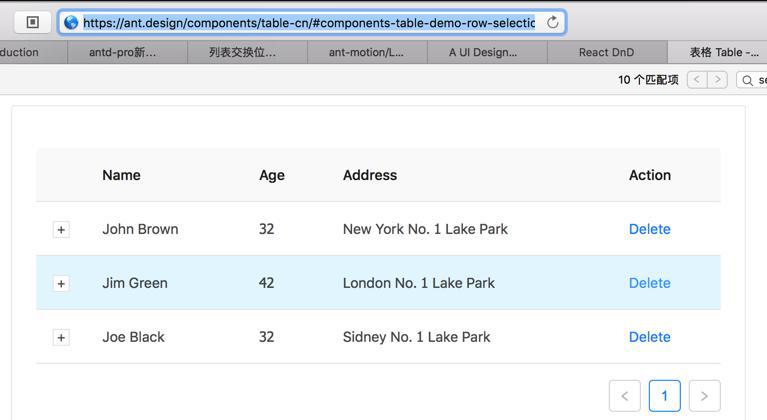
Task: Delete the Jim Green row
Action: (x=649, y=283)
